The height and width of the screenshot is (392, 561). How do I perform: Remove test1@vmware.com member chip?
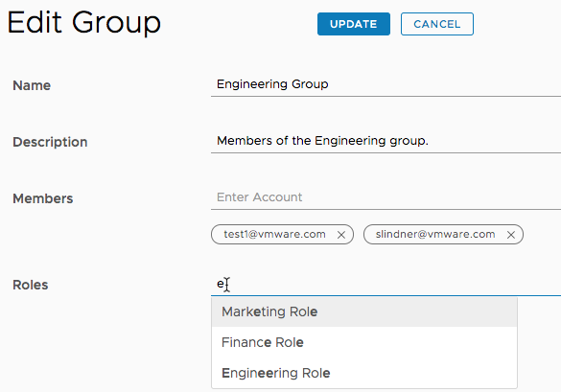341,235
